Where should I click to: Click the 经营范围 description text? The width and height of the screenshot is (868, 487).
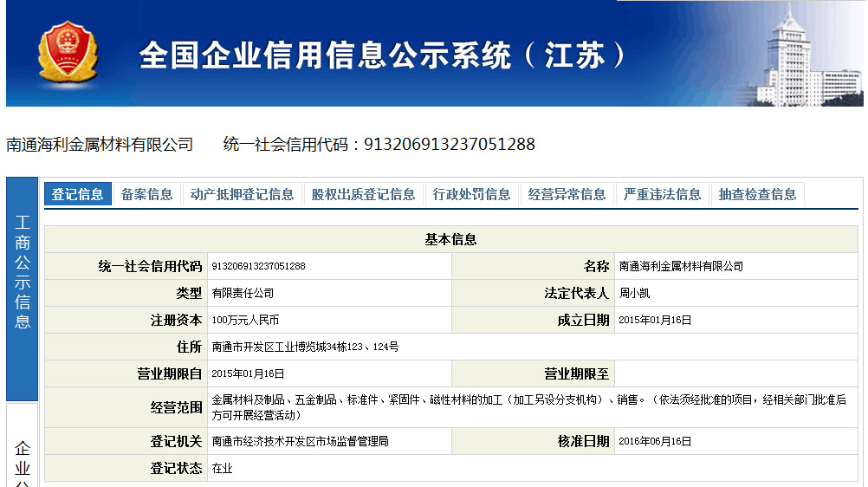pos(528,407)
